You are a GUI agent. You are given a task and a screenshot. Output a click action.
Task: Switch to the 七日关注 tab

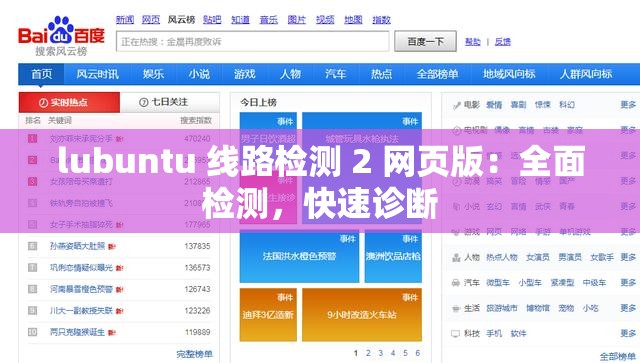170,102
